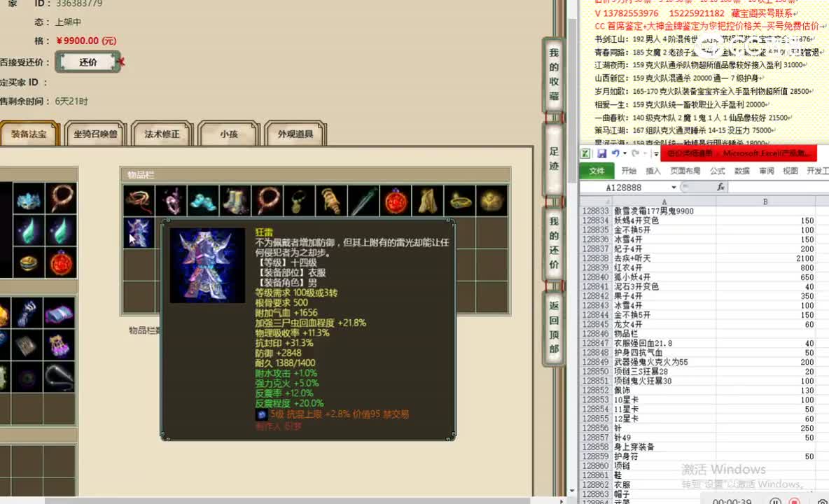Select the pale boots item in inventory
Viewport: 829px width, 504px height.
tap(236, 201)
